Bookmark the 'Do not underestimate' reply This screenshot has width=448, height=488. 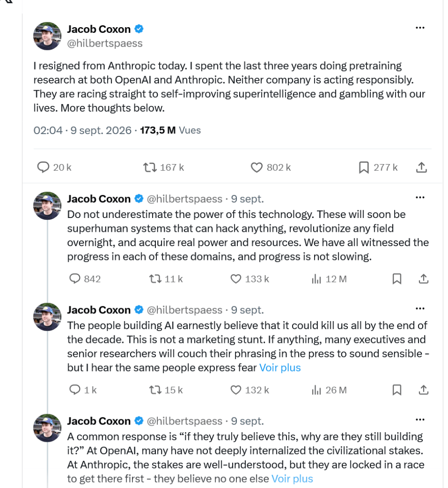click(397, 279)
